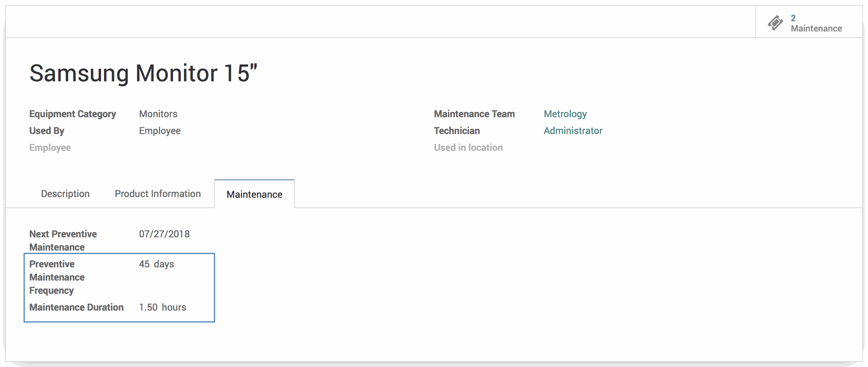The width and height of the screenshot is (868, 367).
Task: Click the Technician label
Action: 457,131
